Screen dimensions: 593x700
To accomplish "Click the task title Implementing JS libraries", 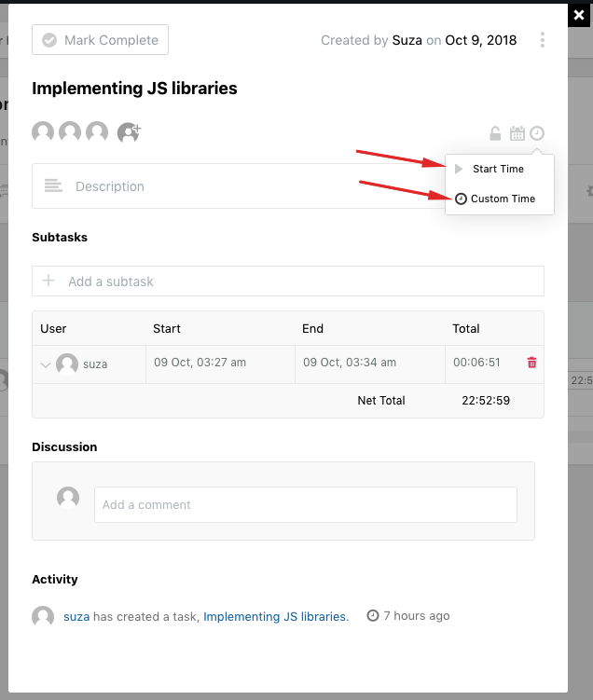I will [x=134, y=89].
